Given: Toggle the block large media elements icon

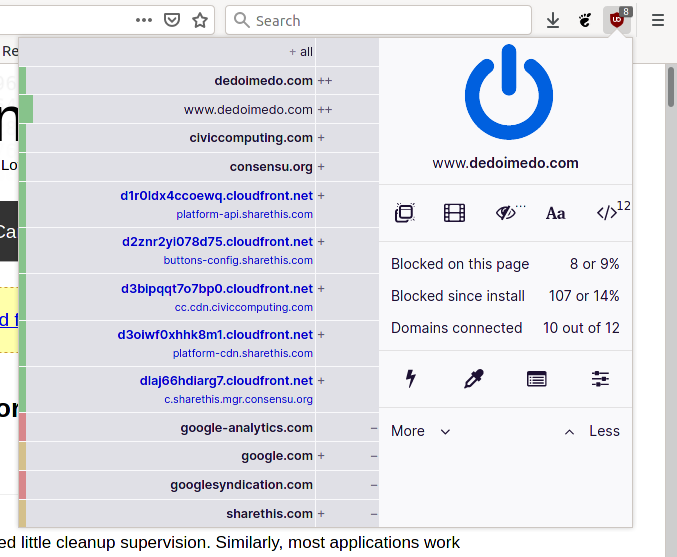Looking at the screenshot, I should pyautogui.click(x=455, y=212).
